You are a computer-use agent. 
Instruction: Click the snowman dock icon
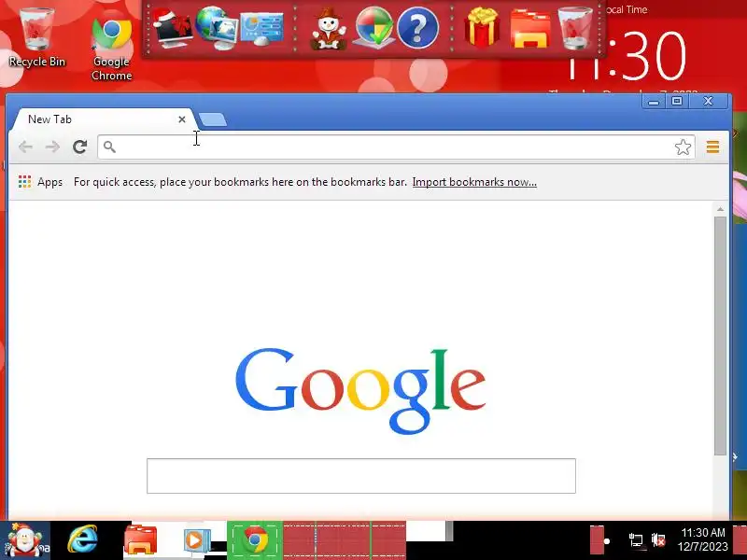point(329,29)
